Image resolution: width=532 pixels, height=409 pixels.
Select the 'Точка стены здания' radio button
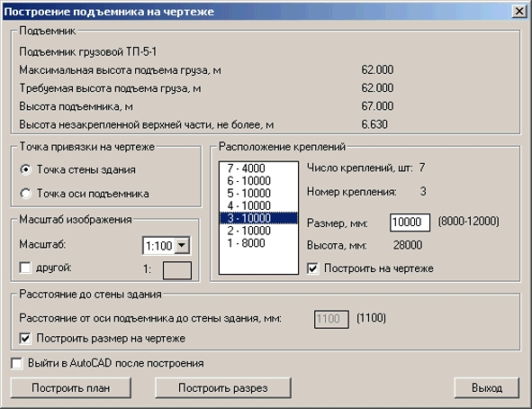pos(26,169)
